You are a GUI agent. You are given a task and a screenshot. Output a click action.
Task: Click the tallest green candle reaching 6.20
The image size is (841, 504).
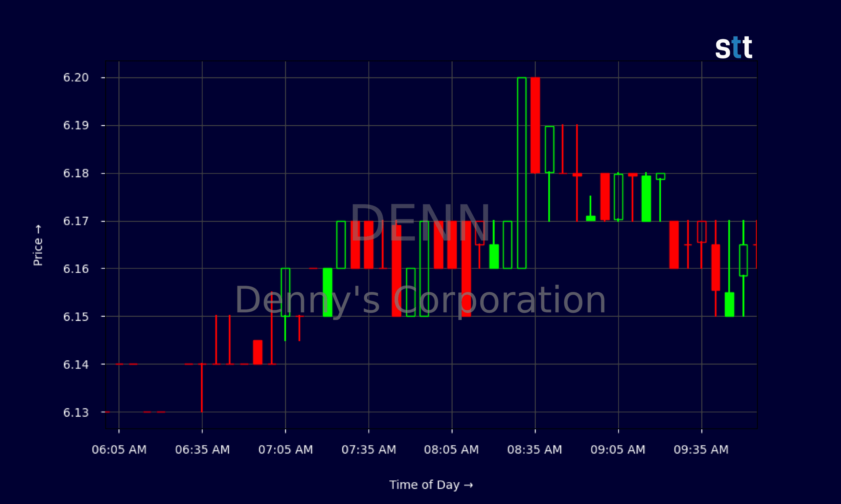pos(521,173)
